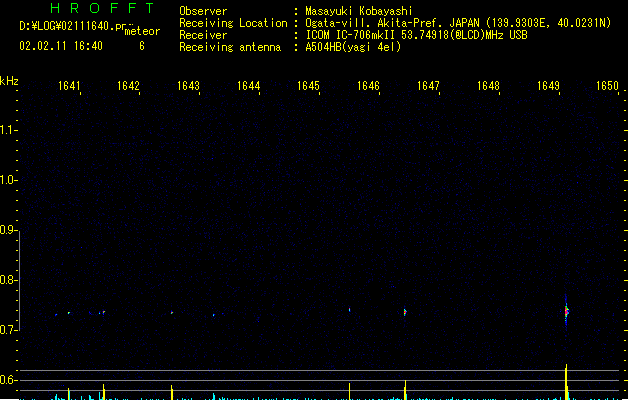Select receiver value ICOM IC-706mkII 53.74918 MHz USB

416,35
